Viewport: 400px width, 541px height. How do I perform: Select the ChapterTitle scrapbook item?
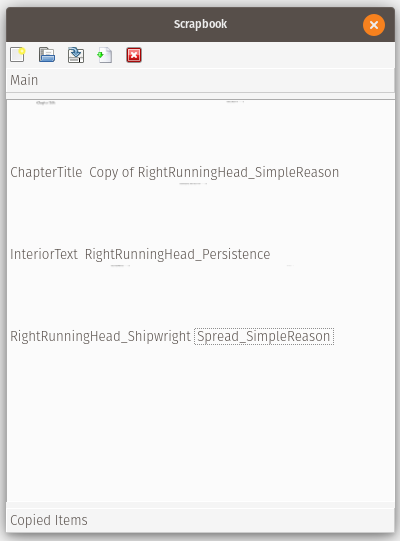tap(46, 172)
